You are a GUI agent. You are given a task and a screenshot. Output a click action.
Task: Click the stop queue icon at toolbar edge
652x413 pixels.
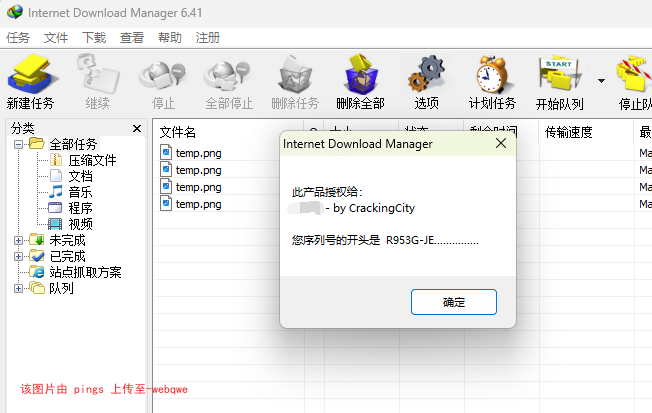point(634,74)
